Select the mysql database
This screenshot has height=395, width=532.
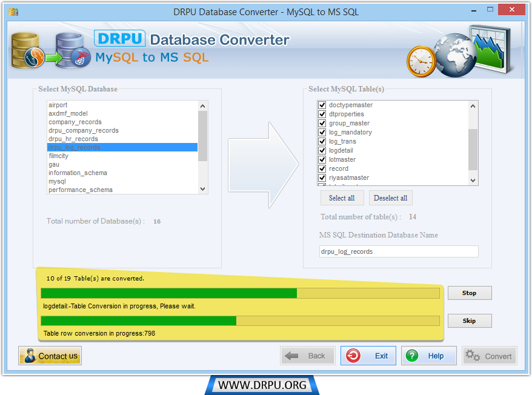click(x=122, y=182)
